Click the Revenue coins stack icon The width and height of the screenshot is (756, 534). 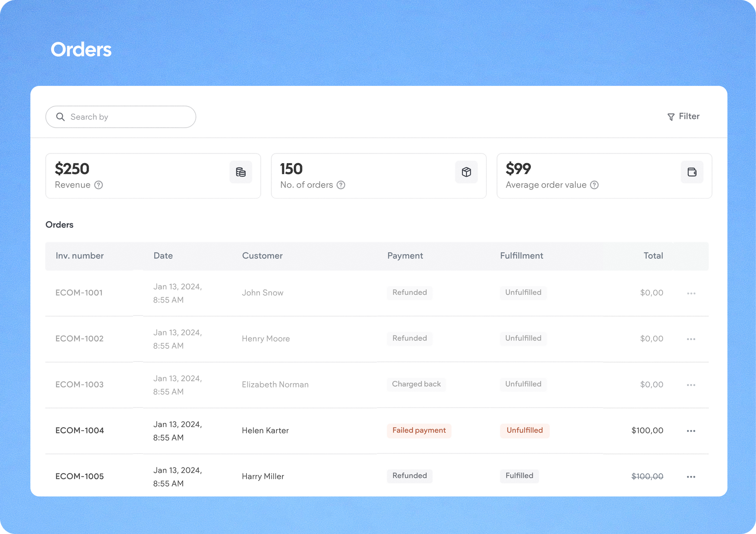point(241,172)
